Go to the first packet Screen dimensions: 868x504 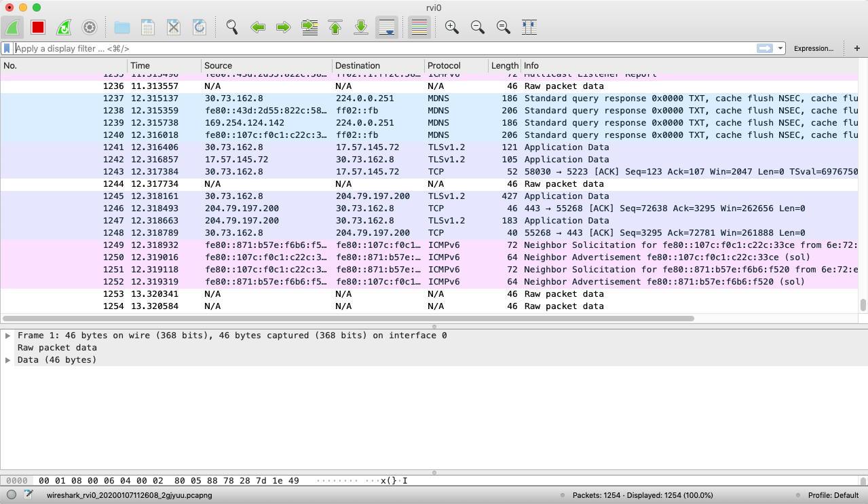point(335,27)
